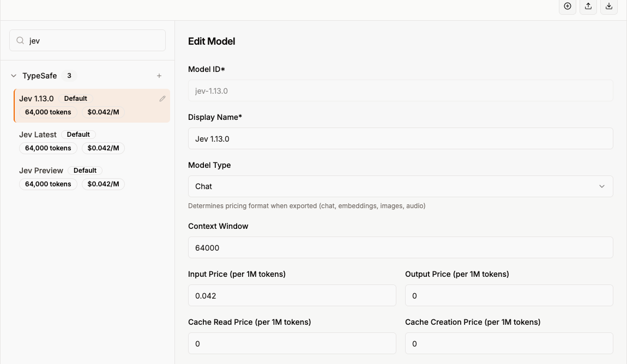Click the Display Name field
627x364 pixels.
coord(400,138)
